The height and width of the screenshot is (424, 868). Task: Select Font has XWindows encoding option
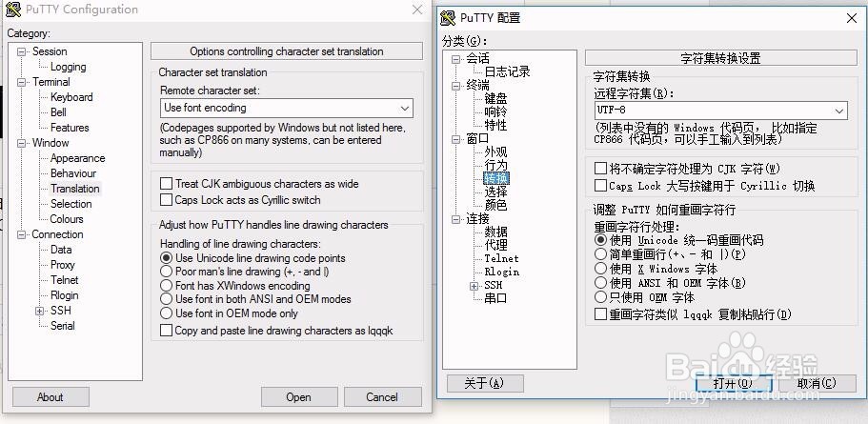[x=166, y=286]
